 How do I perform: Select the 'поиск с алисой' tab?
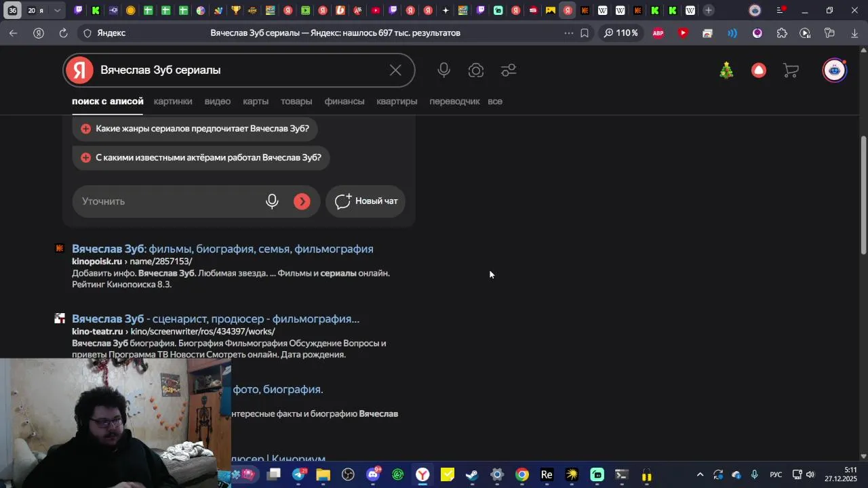(x=108, y=101)
